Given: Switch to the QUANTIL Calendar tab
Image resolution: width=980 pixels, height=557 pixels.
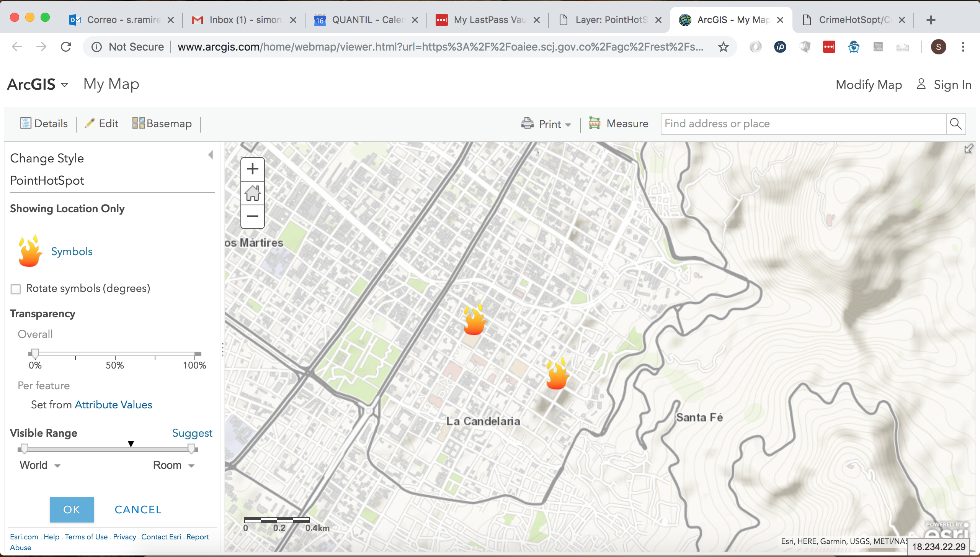Looking at the screenshot, I should pyautogui.click(x=366, y=20).
